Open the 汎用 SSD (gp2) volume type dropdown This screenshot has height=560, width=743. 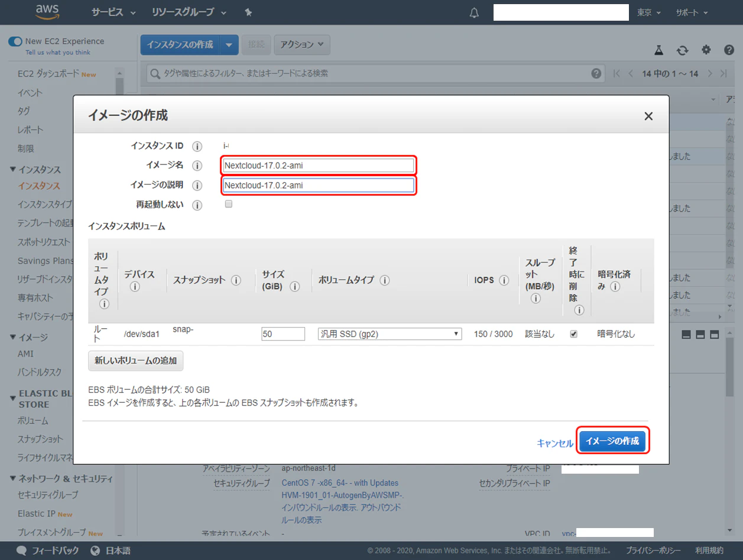coord(390,334)
